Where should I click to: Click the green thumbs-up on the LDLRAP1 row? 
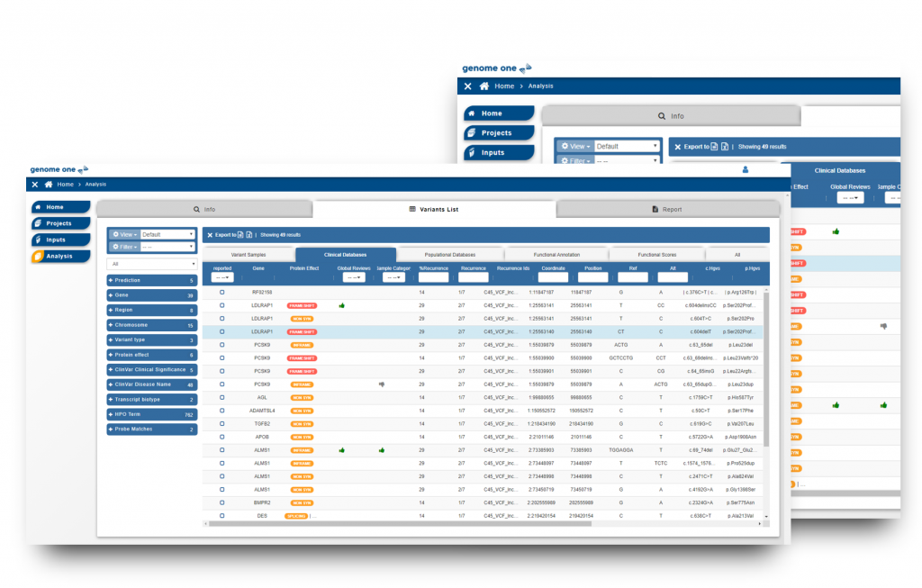(341, 305)
